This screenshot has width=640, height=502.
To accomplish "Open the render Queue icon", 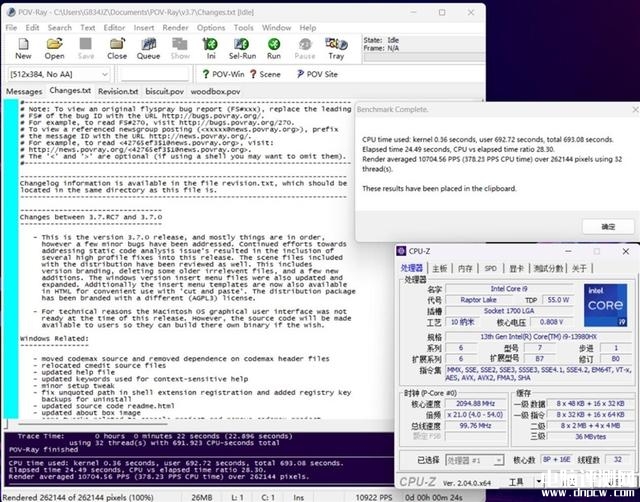I will [x=148, y=49].
